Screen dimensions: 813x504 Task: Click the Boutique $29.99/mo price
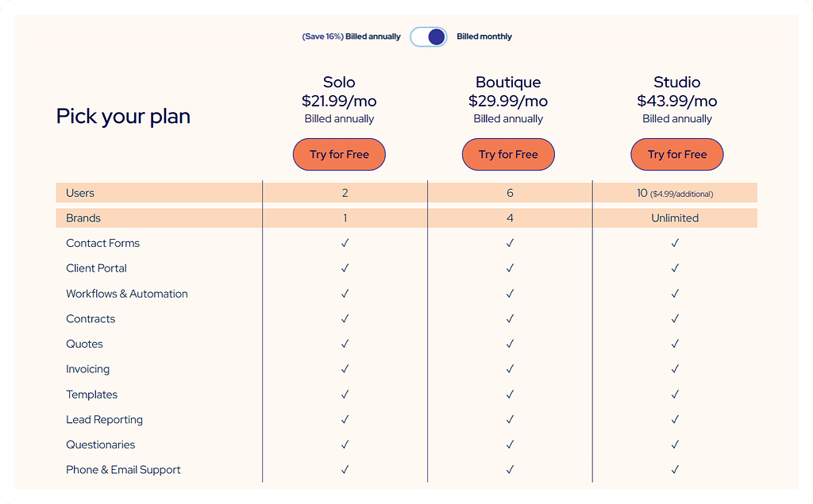pos(508,101)
